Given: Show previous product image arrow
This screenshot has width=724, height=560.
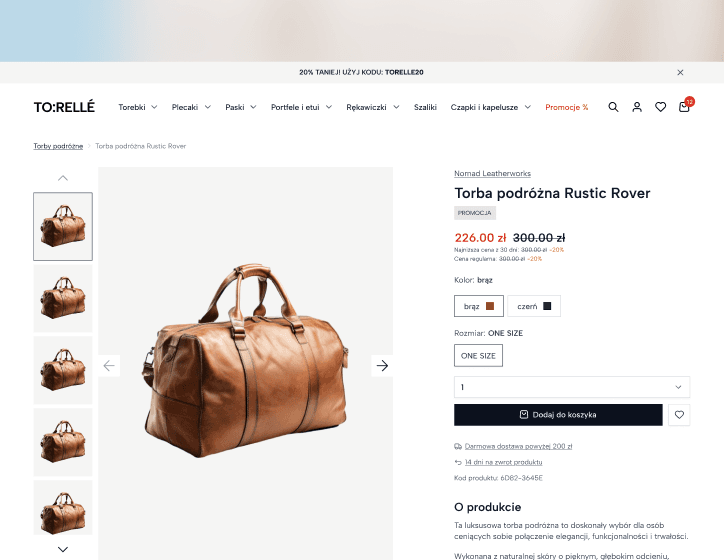Looking at the screenshot, I should point(109,366).
